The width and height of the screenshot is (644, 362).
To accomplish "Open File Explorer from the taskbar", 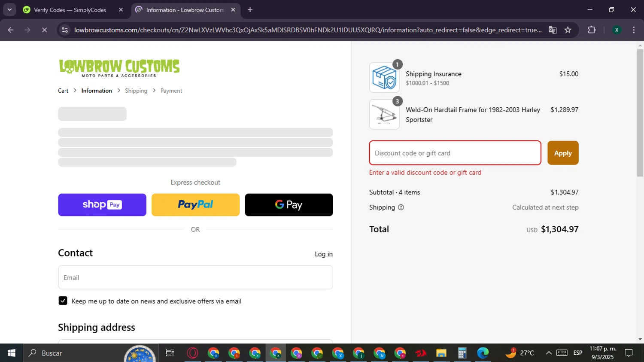I will pos(441,353).
